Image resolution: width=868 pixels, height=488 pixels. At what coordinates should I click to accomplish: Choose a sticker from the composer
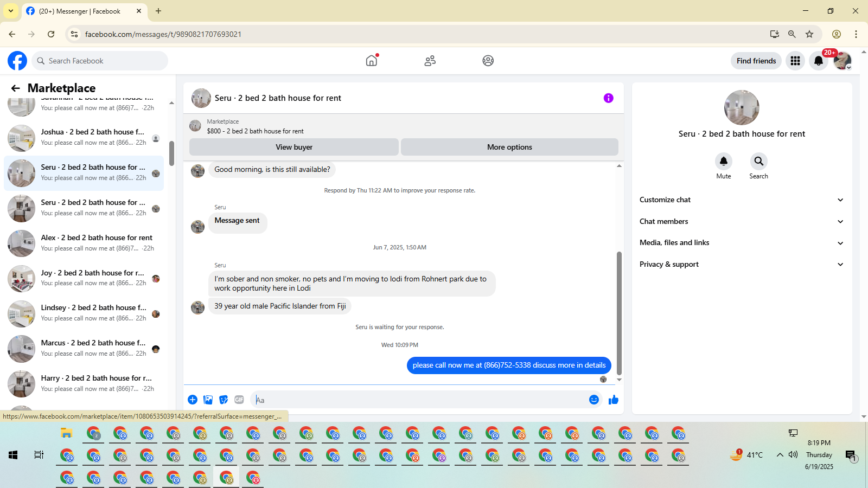tap(224, 400)
